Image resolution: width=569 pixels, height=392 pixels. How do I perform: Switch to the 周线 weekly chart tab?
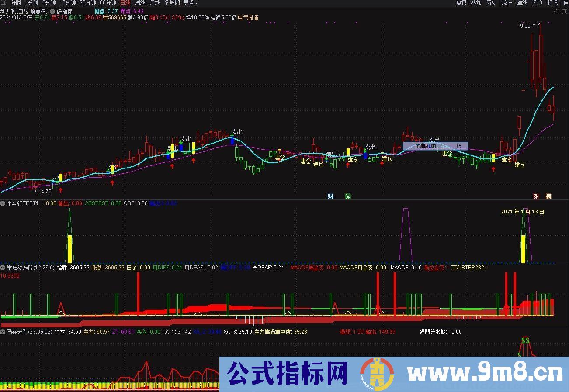[x=140, y=3]
